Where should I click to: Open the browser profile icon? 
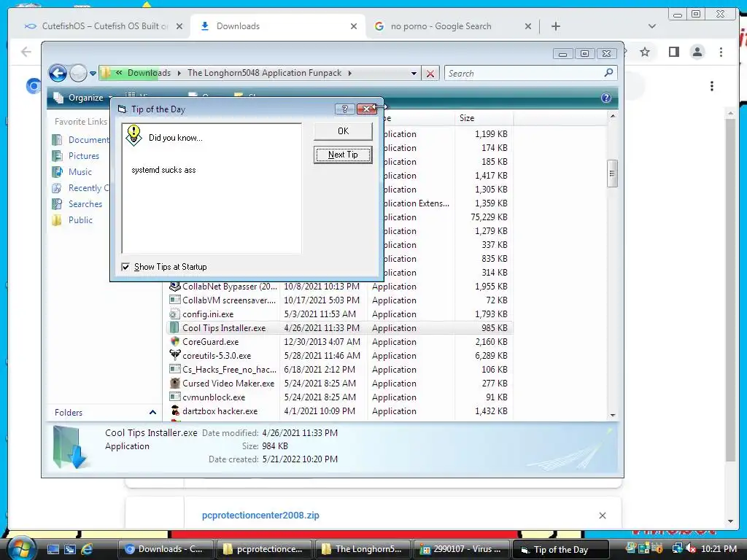(697, 52)
